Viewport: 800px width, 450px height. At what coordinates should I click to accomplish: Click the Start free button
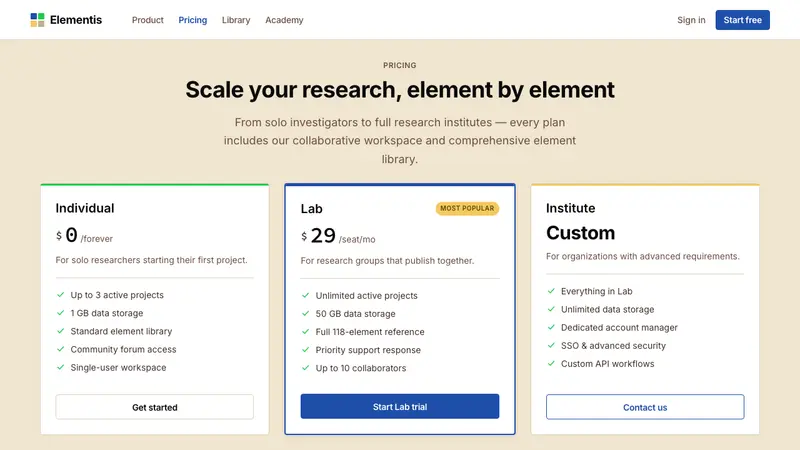[742, 20]
